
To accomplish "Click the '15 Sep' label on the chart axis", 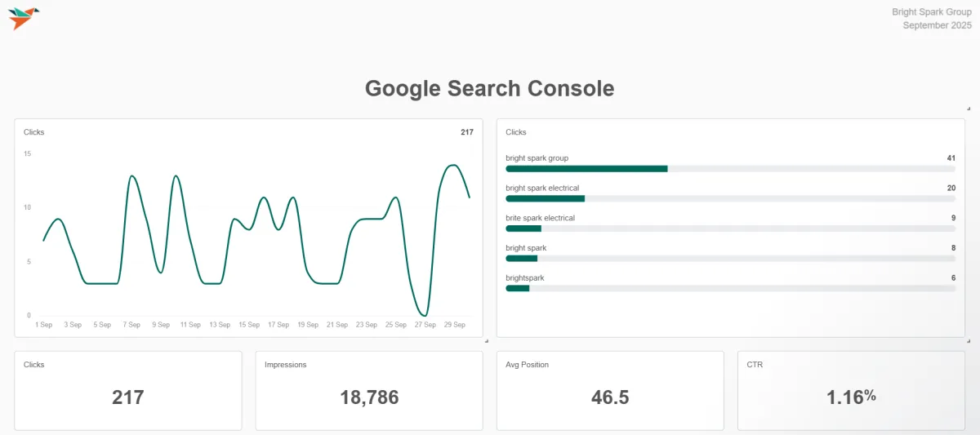I will (249, 325).
